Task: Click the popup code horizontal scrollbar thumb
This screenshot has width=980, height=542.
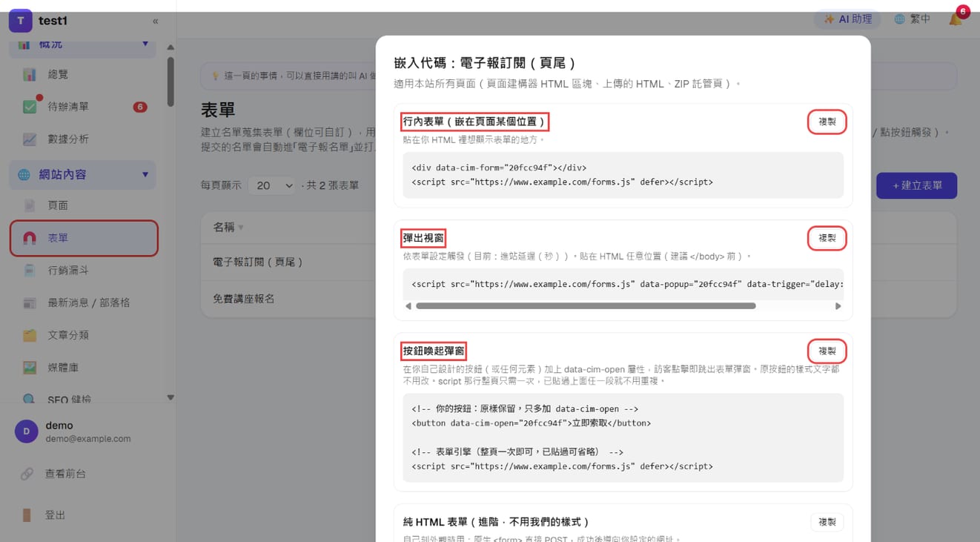Action: 586,305
